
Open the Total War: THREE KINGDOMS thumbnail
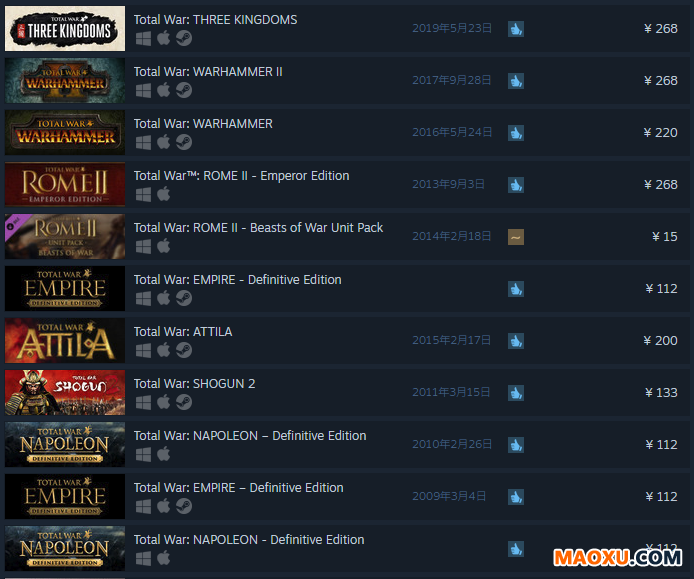tap(65, 28)
